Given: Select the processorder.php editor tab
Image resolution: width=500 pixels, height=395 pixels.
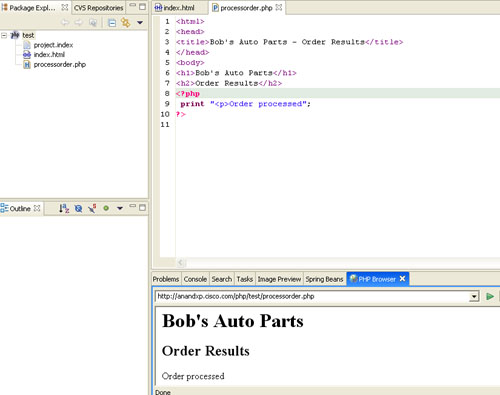Looking at the screenshot, I should tap(247, 8).
